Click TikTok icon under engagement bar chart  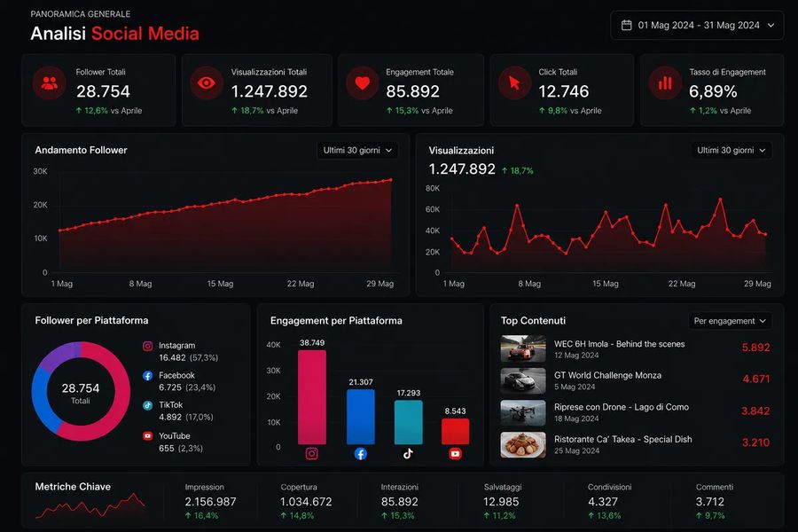tap(408, 454)
